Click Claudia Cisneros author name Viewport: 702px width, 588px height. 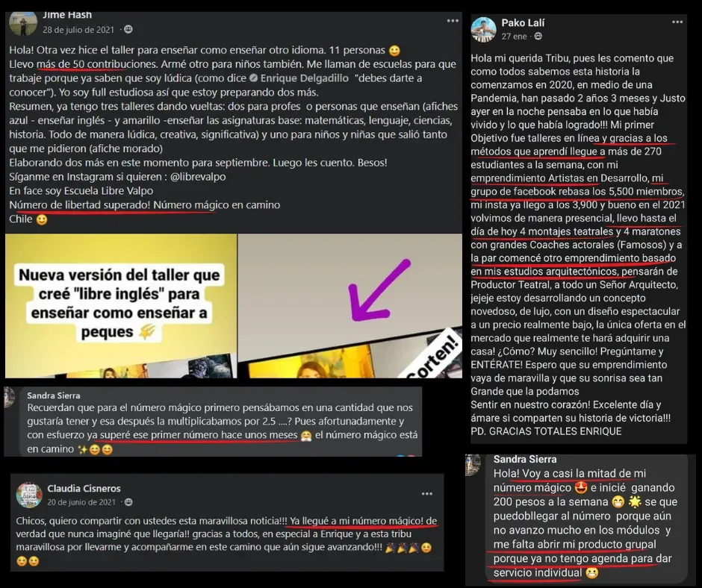tap(84, 488)
